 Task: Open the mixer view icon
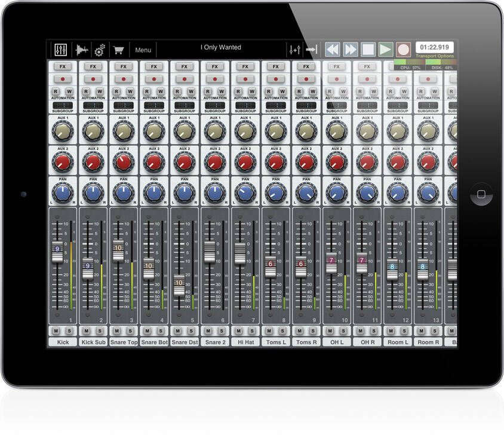pos(61,50)
